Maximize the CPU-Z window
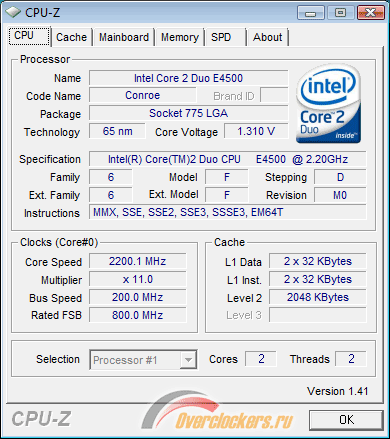This screenshot has width=390, height=439. 340,13
